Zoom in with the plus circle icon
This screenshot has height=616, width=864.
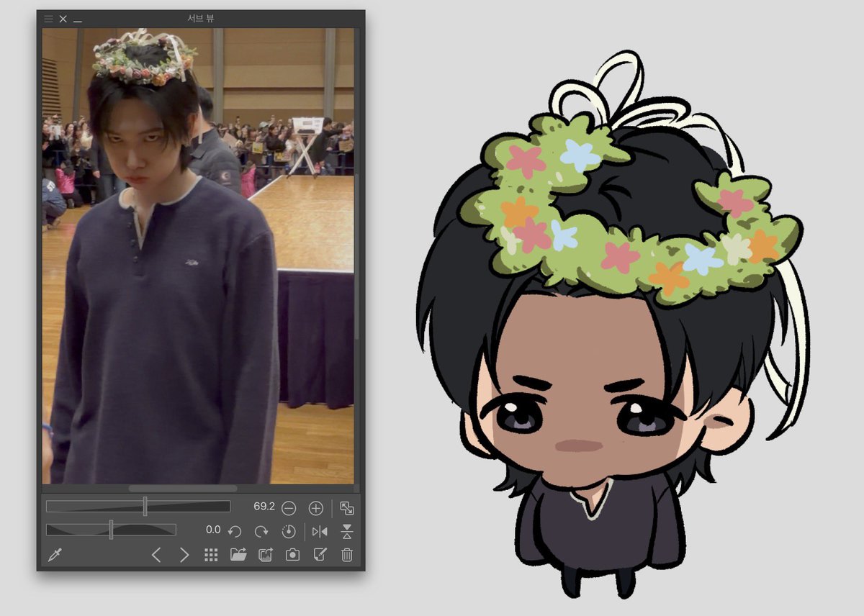[315, 508]
